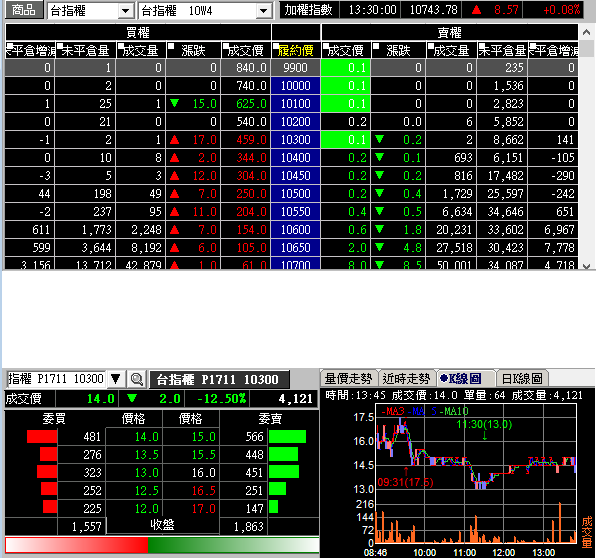Switch to the 量價走勢 tab
This screenshot has width=596, height=558.
pos(348,378)
